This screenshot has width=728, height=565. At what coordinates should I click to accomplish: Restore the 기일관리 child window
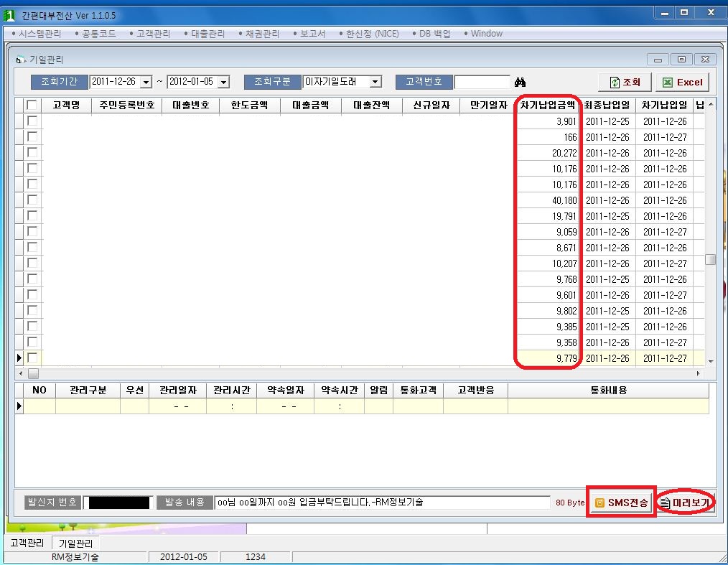(681, 60)
